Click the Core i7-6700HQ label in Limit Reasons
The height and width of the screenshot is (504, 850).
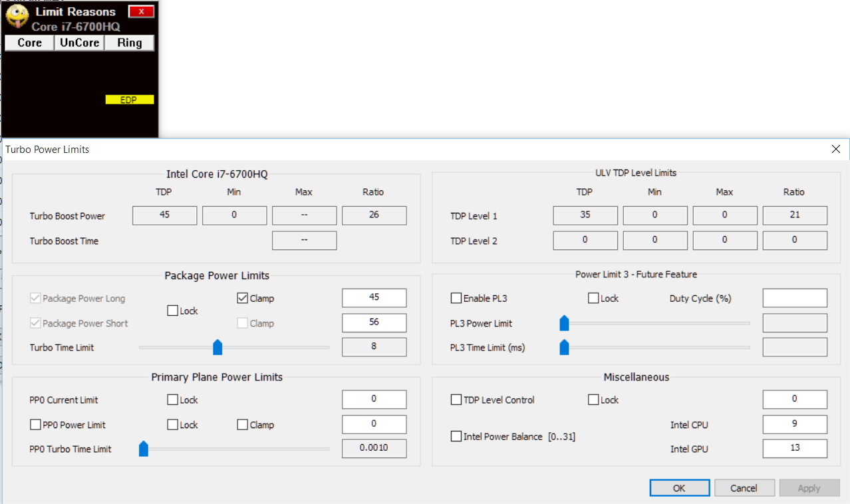tap(76, 27)
